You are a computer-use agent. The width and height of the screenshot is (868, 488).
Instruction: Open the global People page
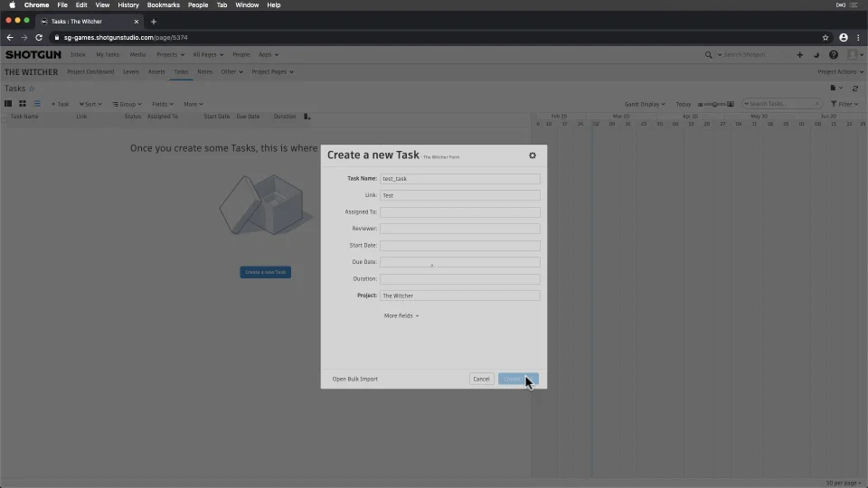(241, 55)
